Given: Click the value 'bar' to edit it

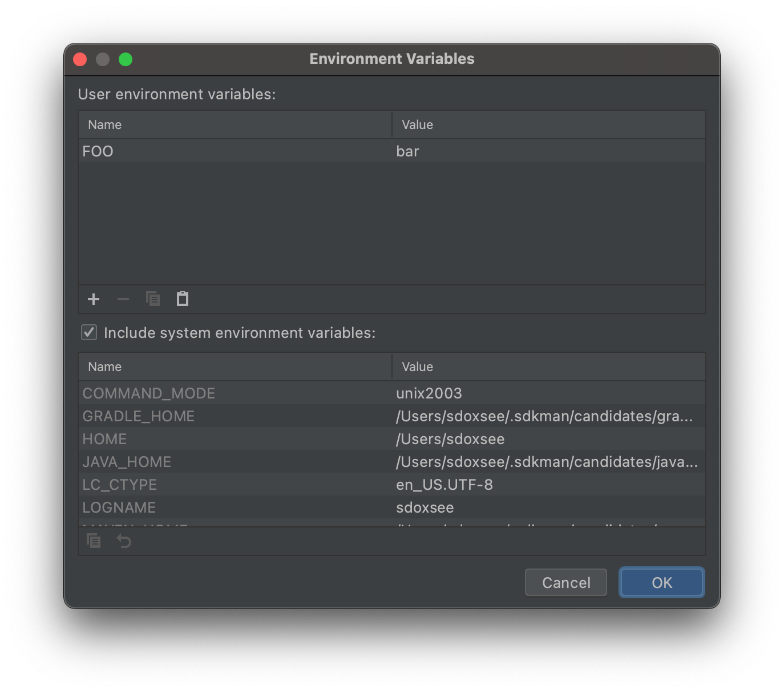Looking at the screenshot, I should [x=407, y=151].
